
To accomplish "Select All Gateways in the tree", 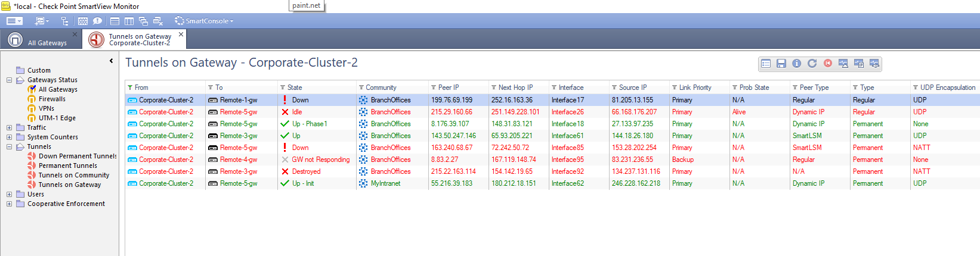I will (x=52, y=89).
